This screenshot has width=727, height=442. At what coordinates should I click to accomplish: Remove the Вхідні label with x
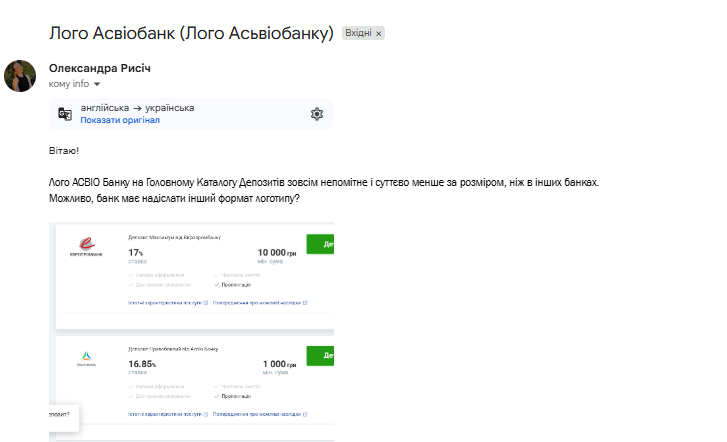(378, 33)
